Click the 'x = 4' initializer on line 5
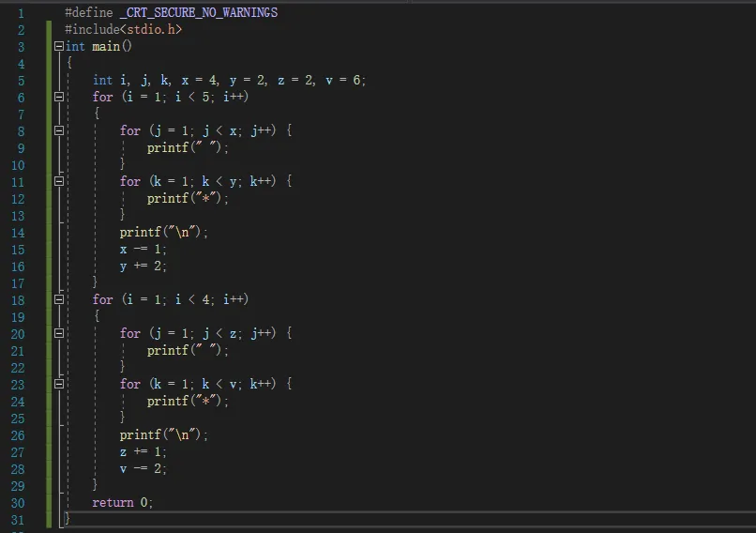Viewport: 756px width, 533px height. tap(199, 80)
